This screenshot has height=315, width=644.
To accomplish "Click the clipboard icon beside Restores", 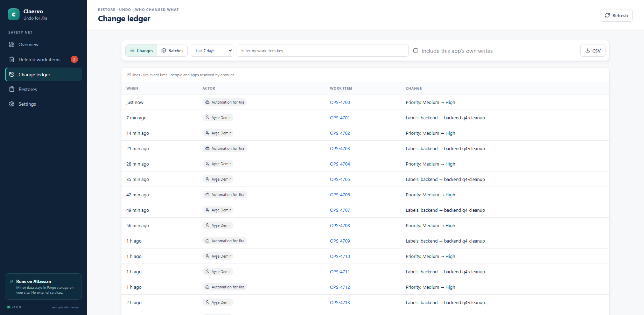I will point(12,89).
